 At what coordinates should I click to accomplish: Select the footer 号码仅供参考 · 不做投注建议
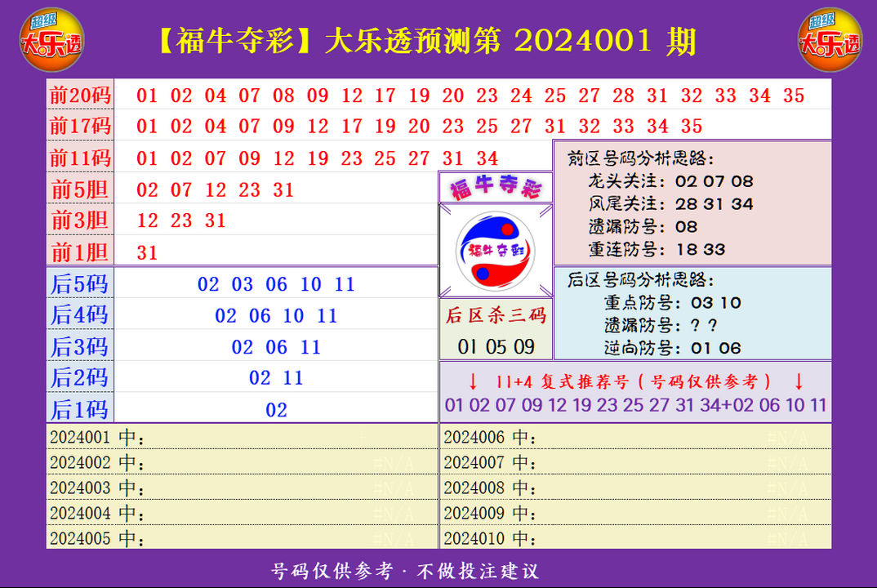405,571
